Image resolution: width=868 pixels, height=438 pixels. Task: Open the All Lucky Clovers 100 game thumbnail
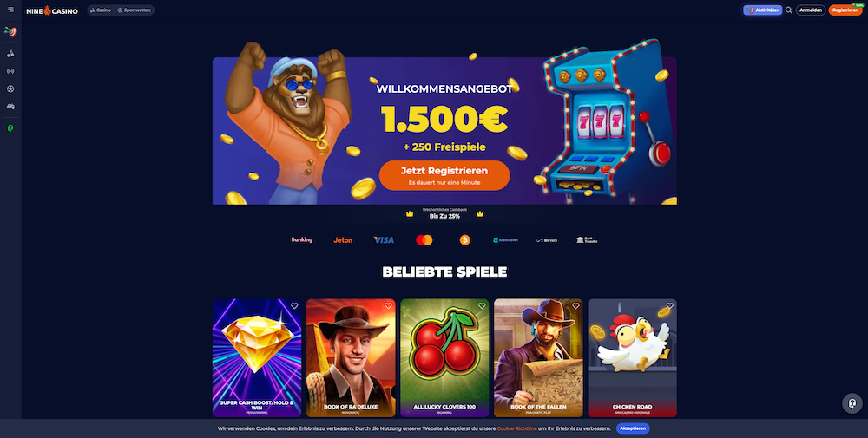[x=444, y=358]
